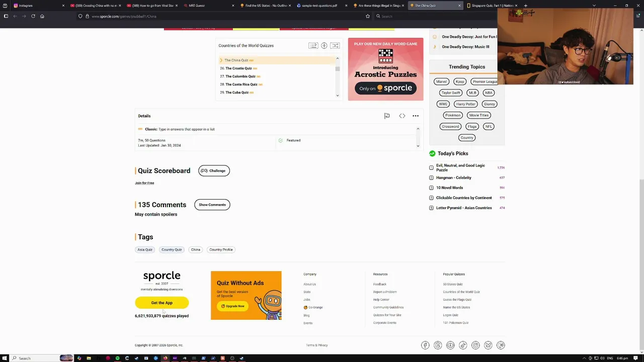Select the Harry Potter trending topic
Viewport: 644px width, 362px height.
(465, 104)
